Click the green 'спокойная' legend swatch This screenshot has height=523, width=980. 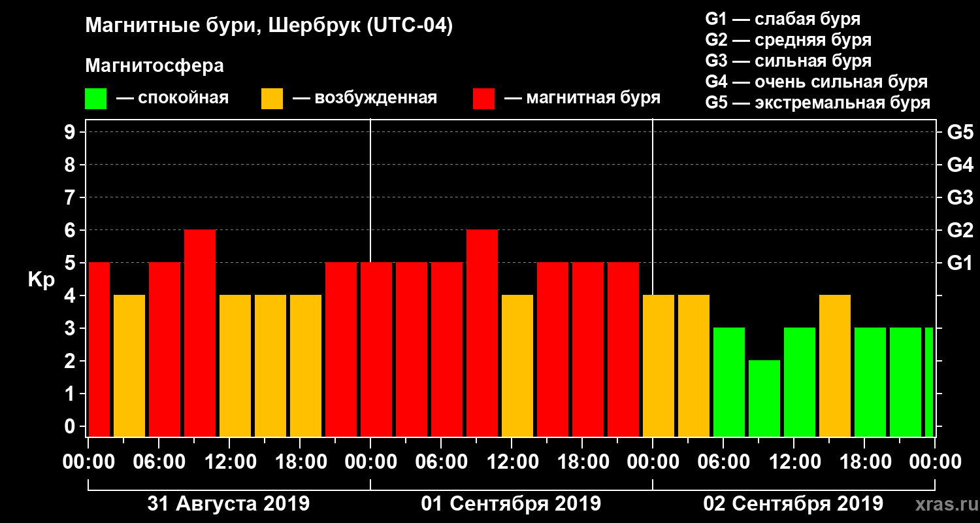pyautogui.click(x=95, y=99)
